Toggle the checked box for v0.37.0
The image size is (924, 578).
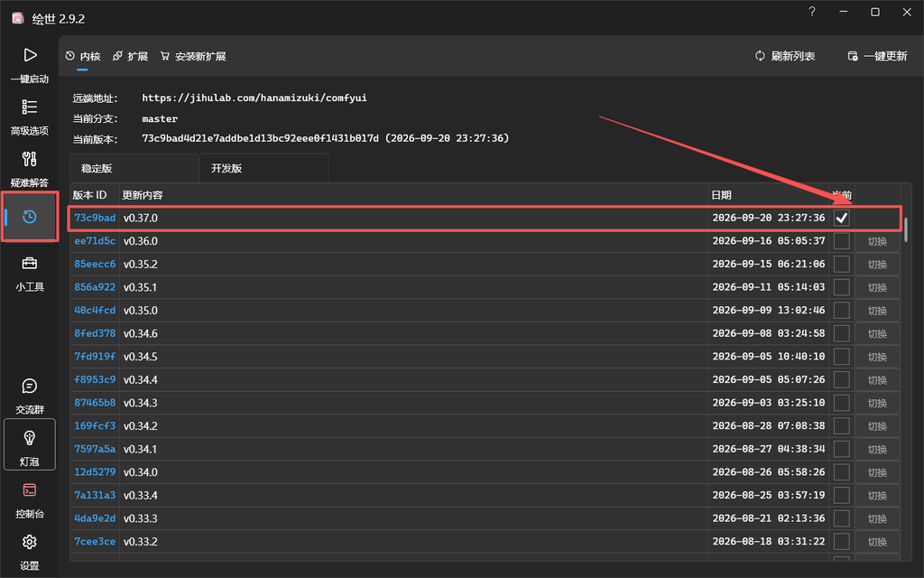click(842, 218)
